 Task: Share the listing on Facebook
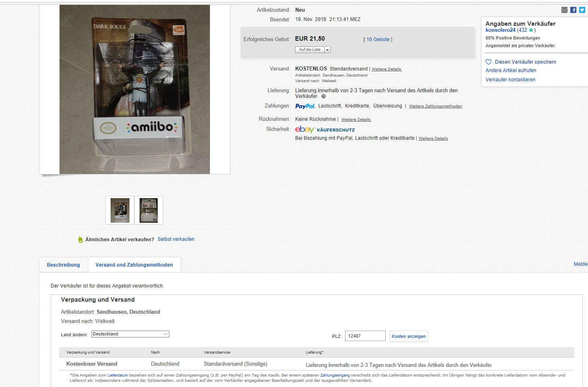(x=573, y=10)
